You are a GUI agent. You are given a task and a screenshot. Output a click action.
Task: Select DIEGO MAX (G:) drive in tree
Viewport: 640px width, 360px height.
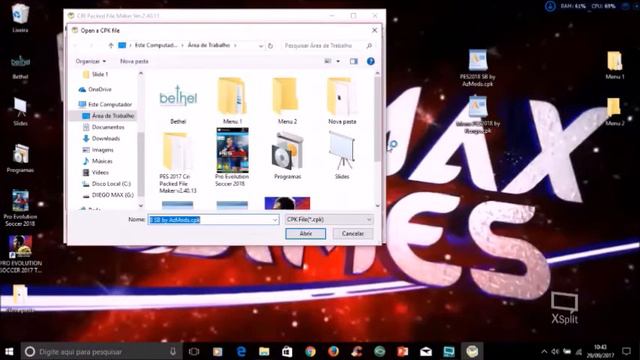[109, 195]
